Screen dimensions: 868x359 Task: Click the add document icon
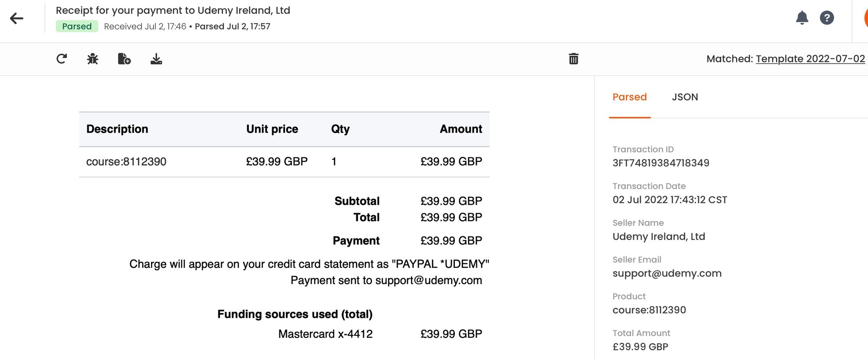[124, 59]
